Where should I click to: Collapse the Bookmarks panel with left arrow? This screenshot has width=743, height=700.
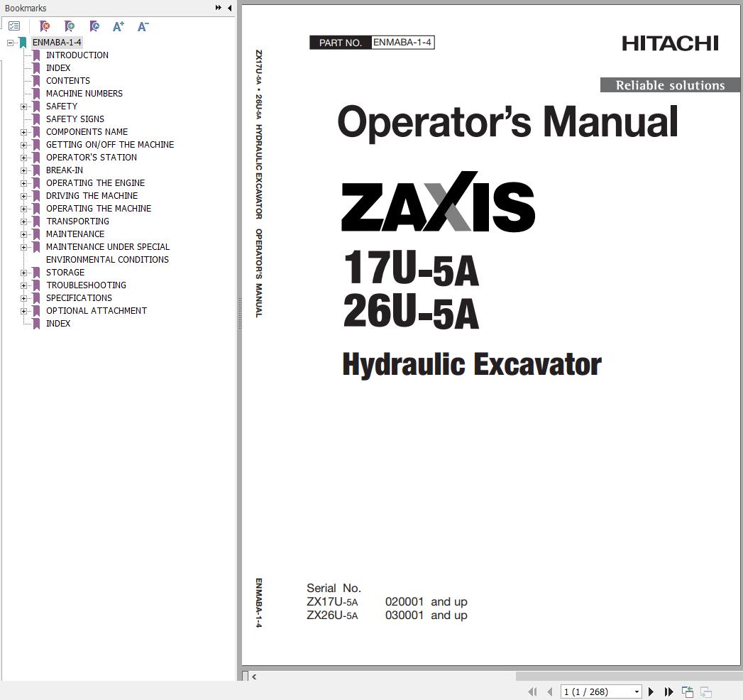click(x=230, y=8)
